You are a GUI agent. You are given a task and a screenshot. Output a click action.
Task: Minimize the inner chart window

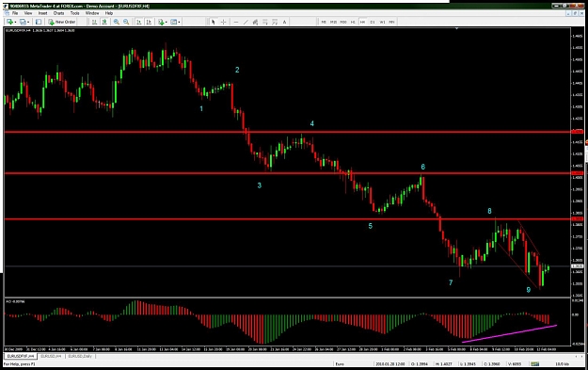coord(569,13)
